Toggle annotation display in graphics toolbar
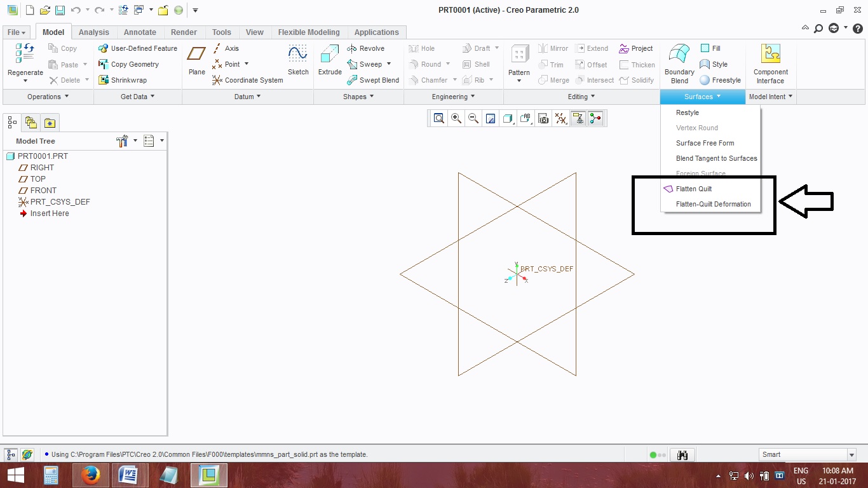Viewport: 868px width, 488px height. (578, 118)
